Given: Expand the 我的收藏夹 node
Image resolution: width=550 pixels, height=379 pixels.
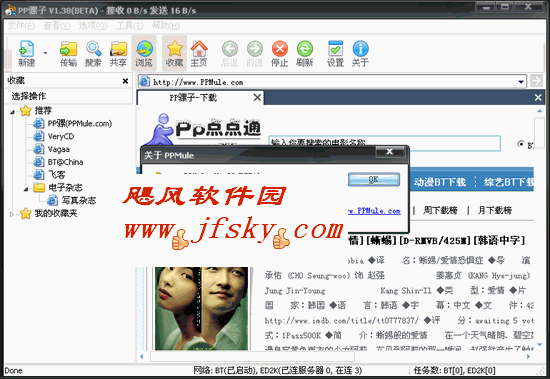Looking at the screenshot, I should click(x=12, y=214).
